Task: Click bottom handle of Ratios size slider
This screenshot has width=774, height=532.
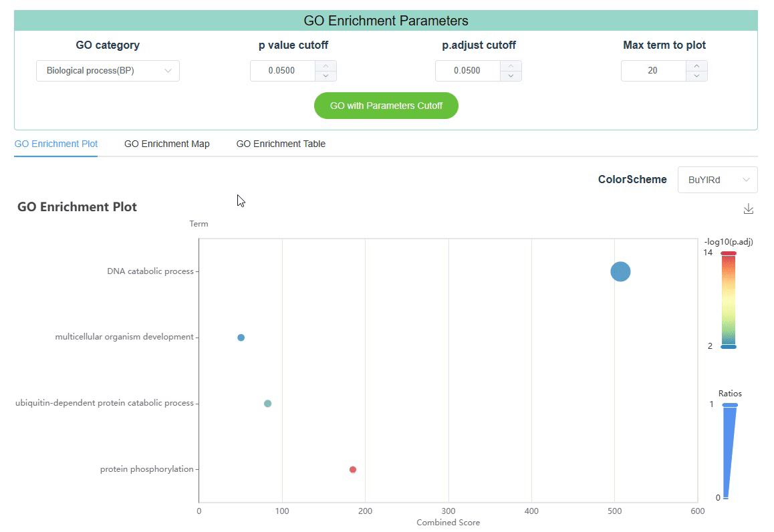Action: (725, 498)
